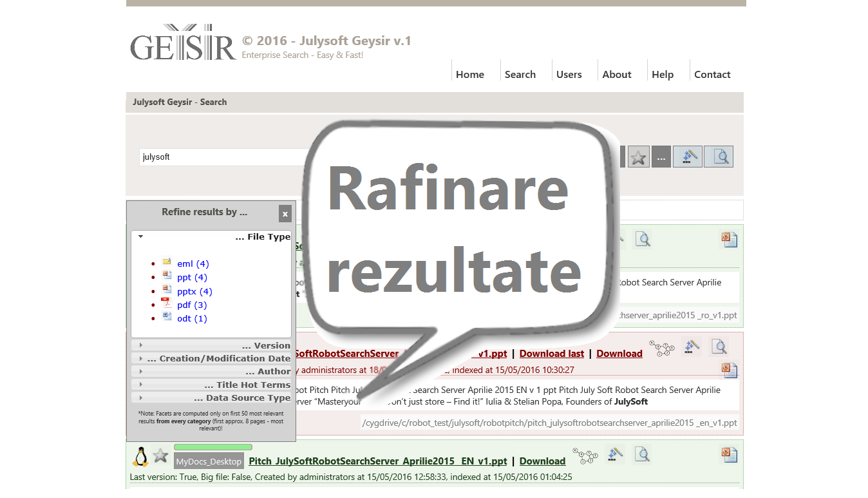Open the Help menu item
Image resolution: width=868 pixels, height=498 pixels.
click(x=663, y=74)
